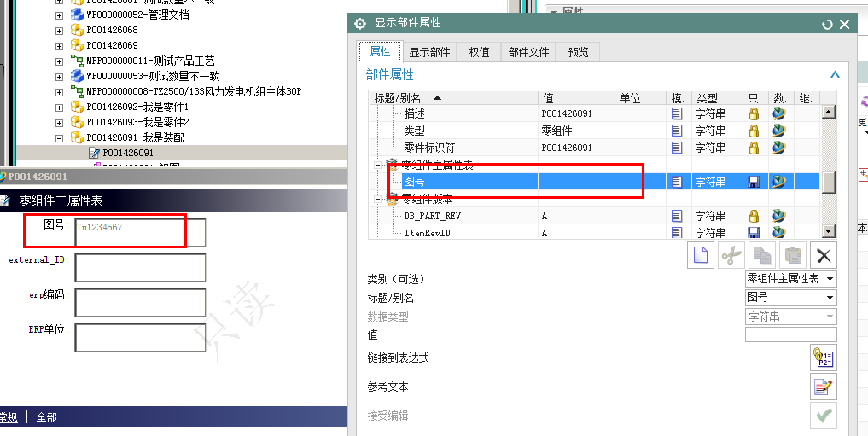The height and width of the screenshot is (436, 868).
Task: Open the 链接到表达式 expression link icon
Action: (824, 358)
